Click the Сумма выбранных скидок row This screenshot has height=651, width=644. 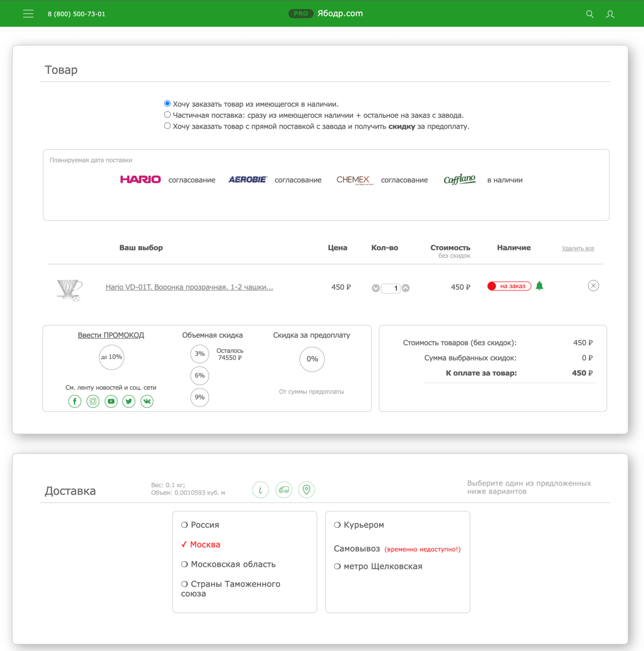pyautogui.click(x=508, y=358)
